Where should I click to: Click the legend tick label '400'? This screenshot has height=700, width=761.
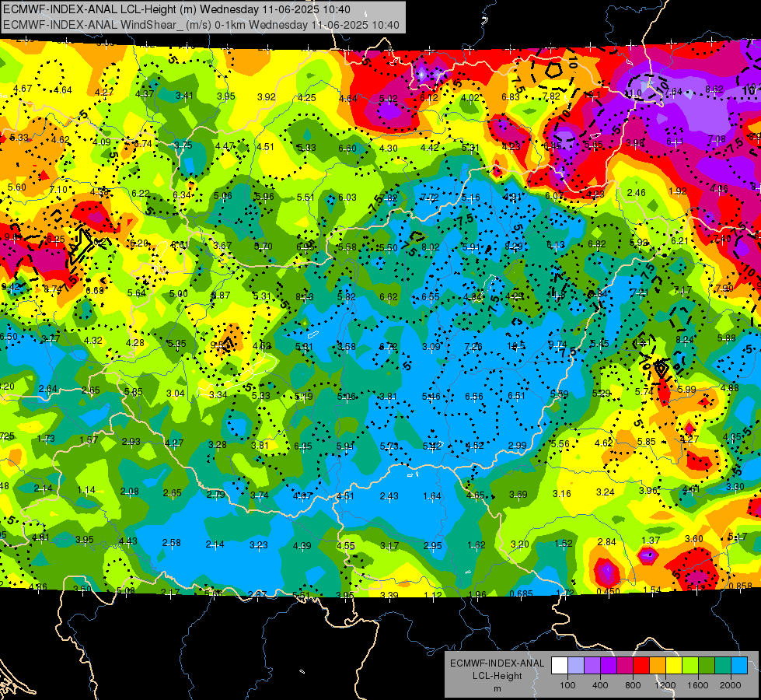[x=600, y=685]
